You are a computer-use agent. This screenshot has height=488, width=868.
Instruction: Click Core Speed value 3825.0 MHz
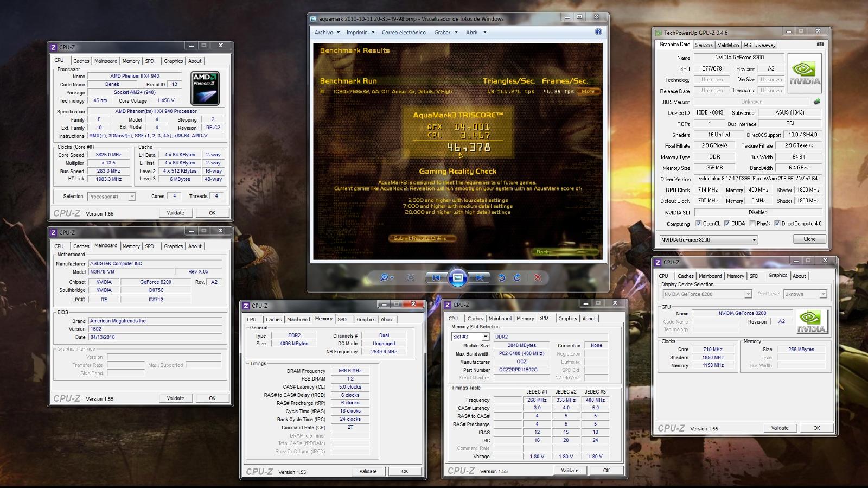(x=108, y=155)
